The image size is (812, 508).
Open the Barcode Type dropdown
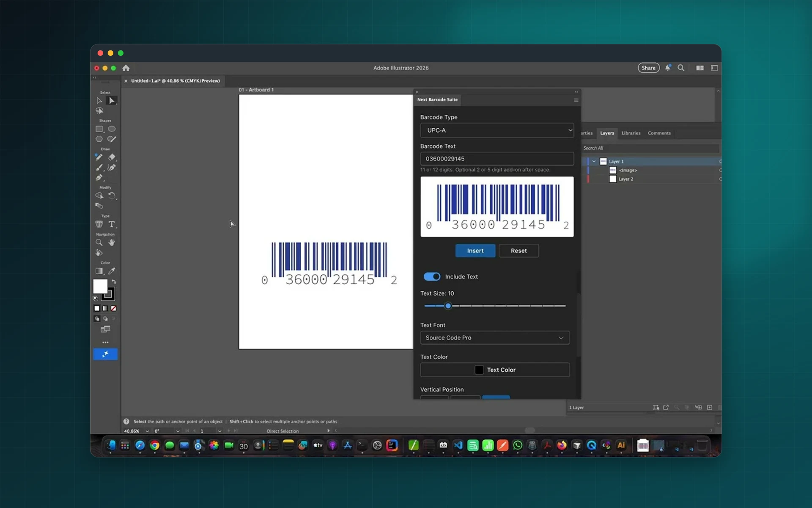[497, 130]
